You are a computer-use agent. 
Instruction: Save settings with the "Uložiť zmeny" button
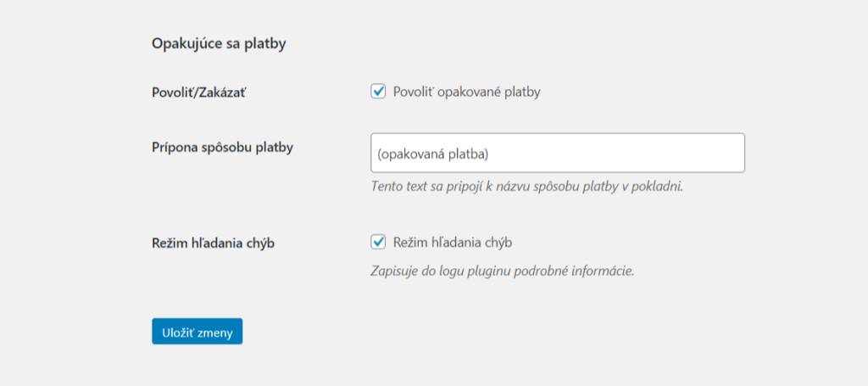coord(198,331)
